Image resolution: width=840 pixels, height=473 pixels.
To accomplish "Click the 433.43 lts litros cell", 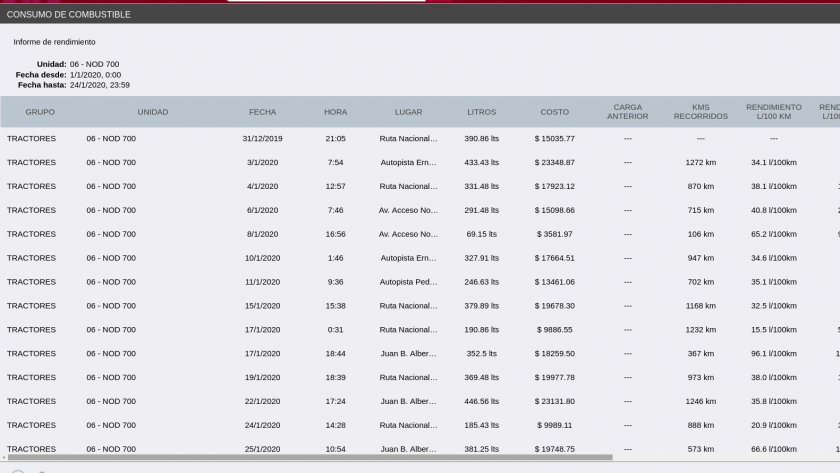I will click(481, 162).
